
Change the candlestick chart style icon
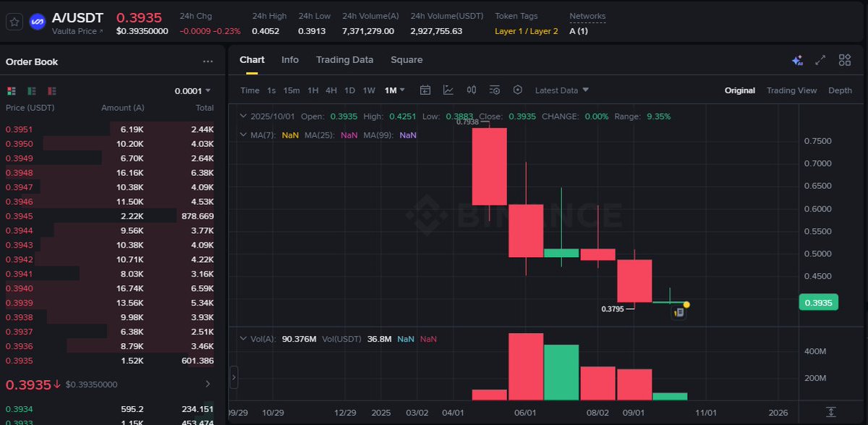(472, 91)
